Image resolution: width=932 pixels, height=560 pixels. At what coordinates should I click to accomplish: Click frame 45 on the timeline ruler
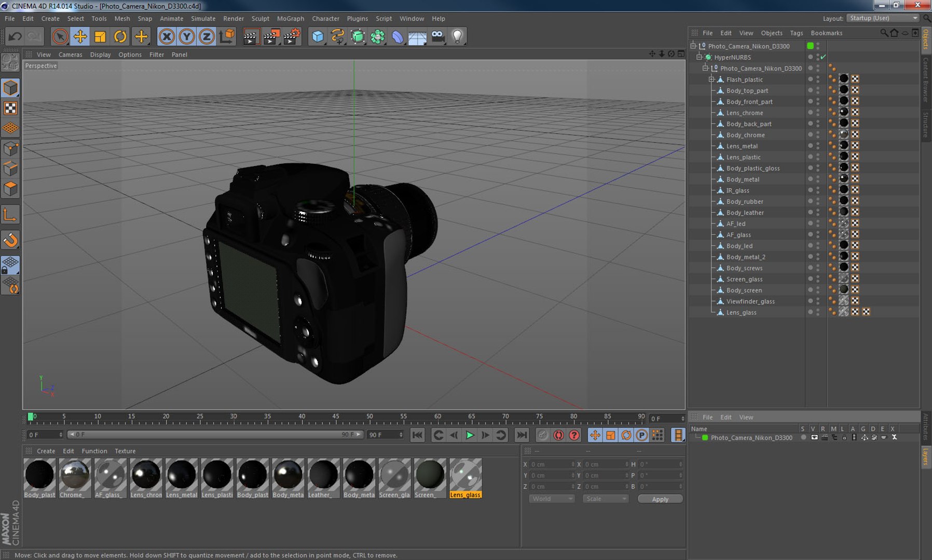336,417
